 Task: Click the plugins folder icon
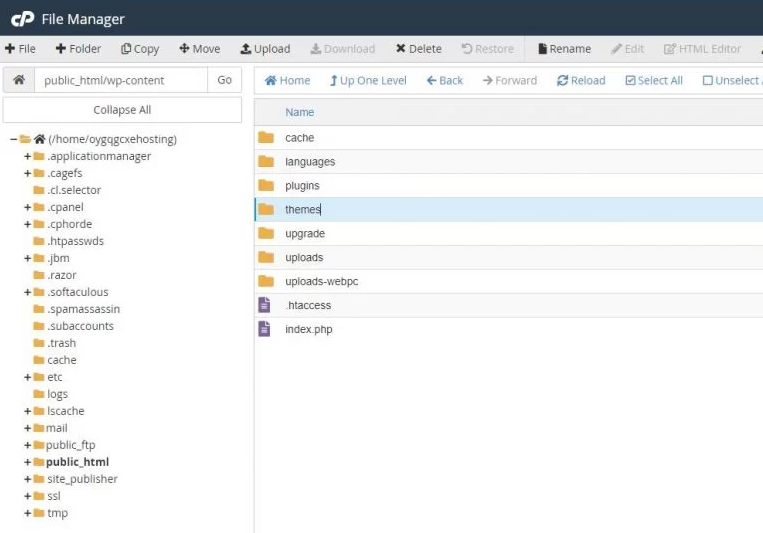[266, 185]
